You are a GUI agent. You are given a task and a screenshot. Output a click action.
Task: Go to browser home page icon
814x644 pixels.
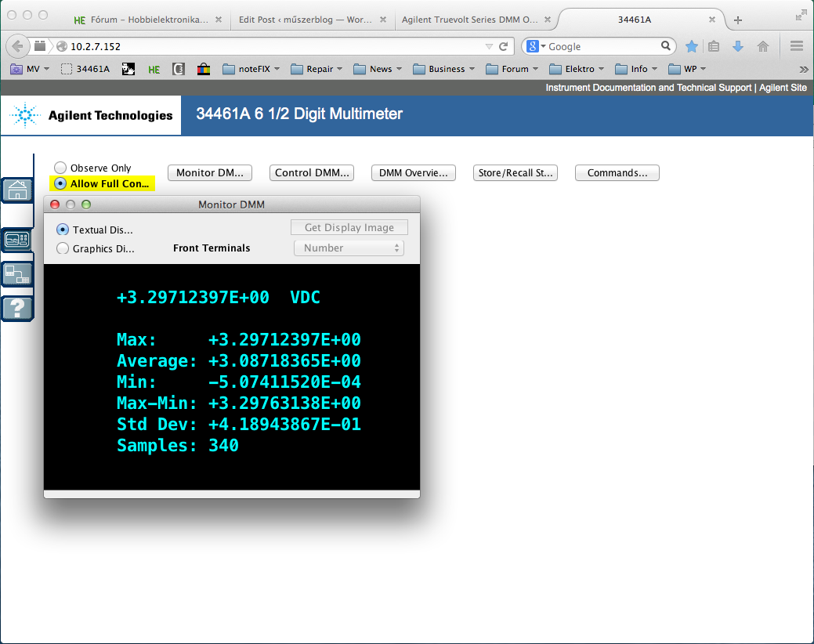(x=762, y=46)
